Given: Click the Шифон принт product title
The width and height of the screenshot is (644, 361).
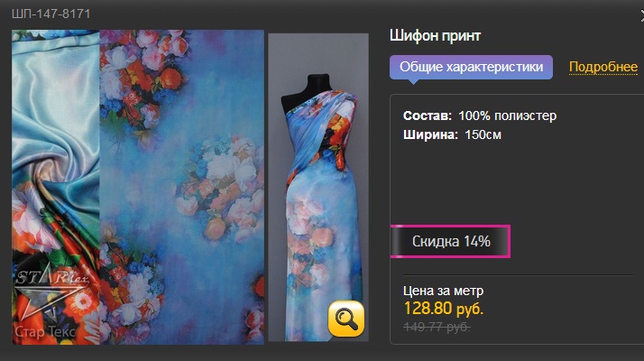Looking at the screenshot, I should pyautogui.click(x=435, y=36).
